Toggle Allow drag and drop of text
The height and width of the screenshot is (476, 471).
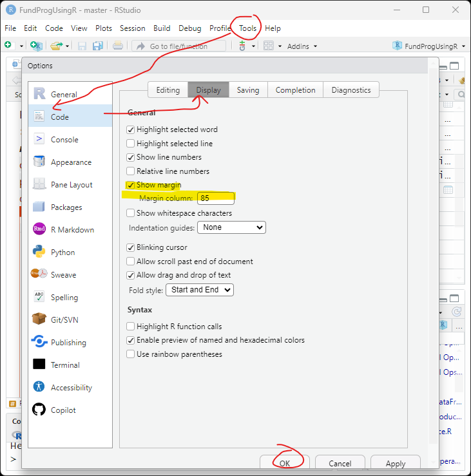coord(131,275)
